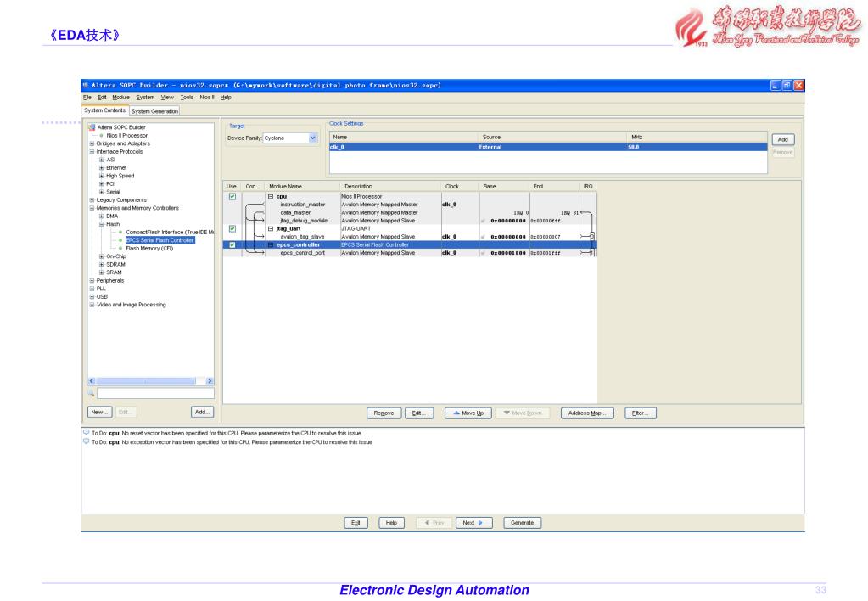The width and height of the screenshot is (868, 601).
Task: Click the Add button in Clock Settings
Action: click(x=783, y=139)
